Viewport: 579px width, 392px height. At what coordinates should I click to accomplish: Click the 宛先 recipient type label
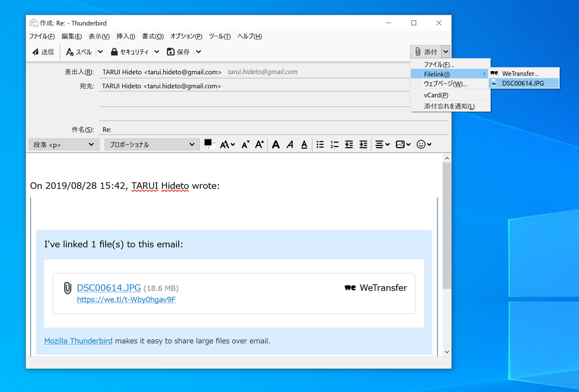87,86
